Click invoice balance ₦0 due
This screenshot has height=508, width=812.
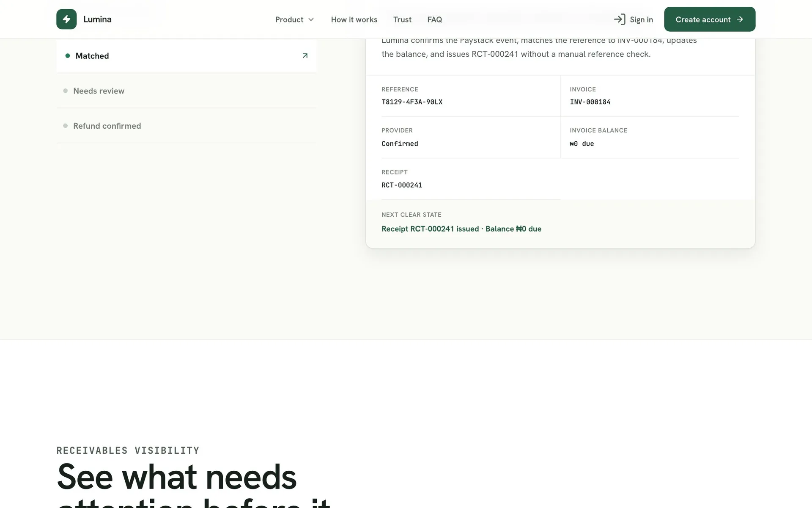pyautogui.click(x=582, y=144)
